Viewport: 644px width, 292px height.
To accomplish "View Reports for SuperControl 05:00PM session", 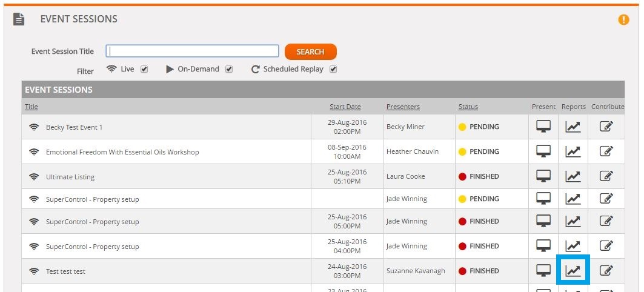I will (x=573, y=221).
